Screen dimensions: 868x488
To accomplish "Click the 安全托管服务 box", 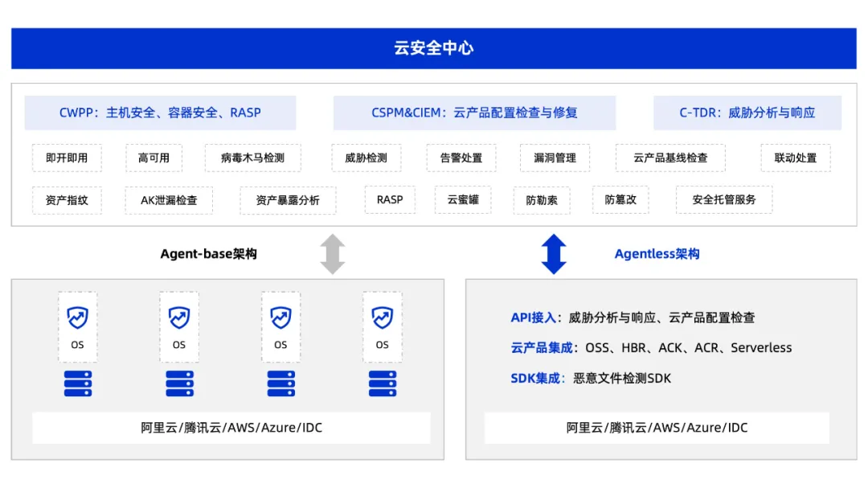I will [724, 199].
